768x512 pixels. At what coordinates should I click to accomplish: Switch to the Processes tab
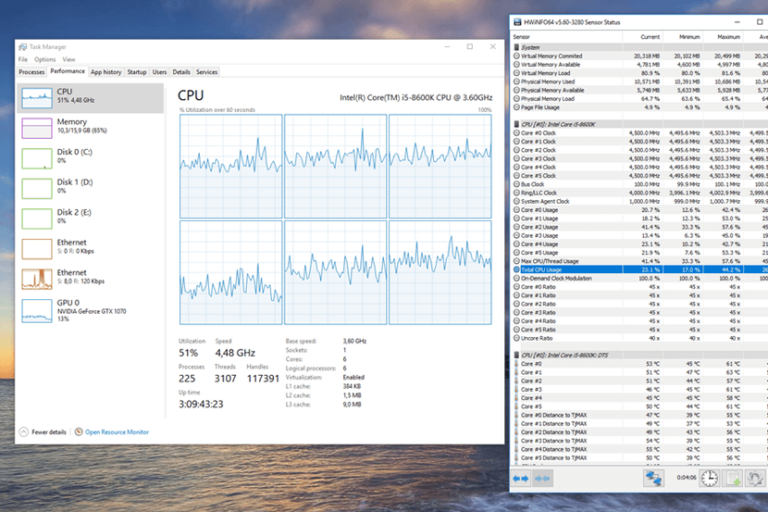[x=32, y=72]
